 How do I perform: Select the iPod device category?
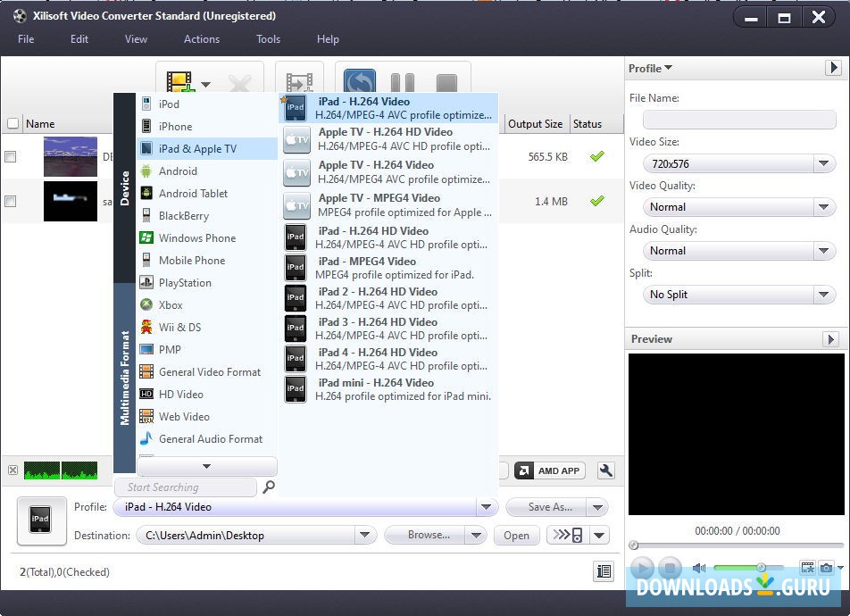pyautogui.click(x=206, y=104)
